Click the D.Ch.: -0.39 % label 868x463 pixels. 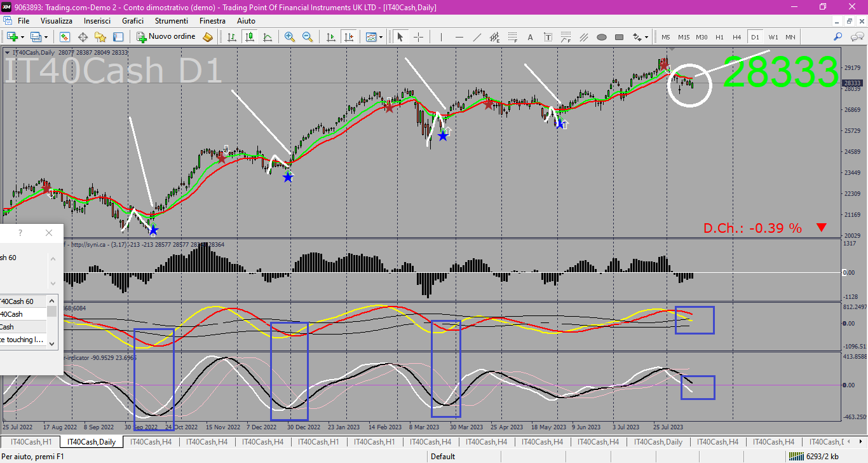point(752,228)
